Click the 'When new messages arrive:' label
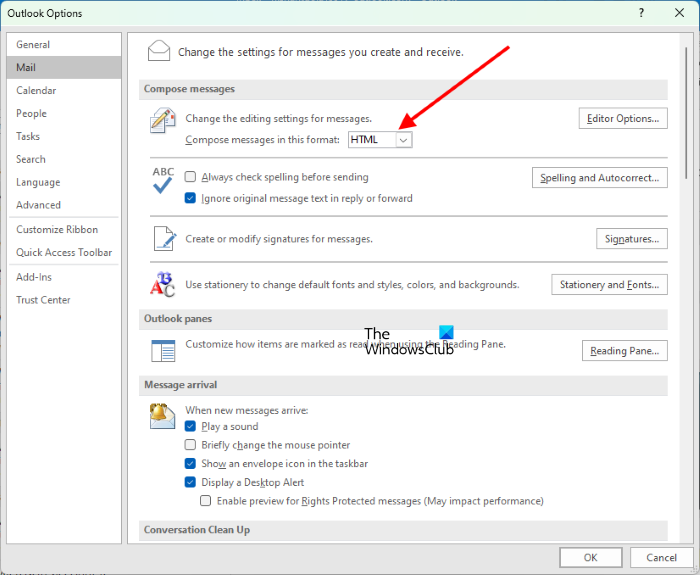The height and width of the screenshot is (575, 700). (x=246, y=410)
